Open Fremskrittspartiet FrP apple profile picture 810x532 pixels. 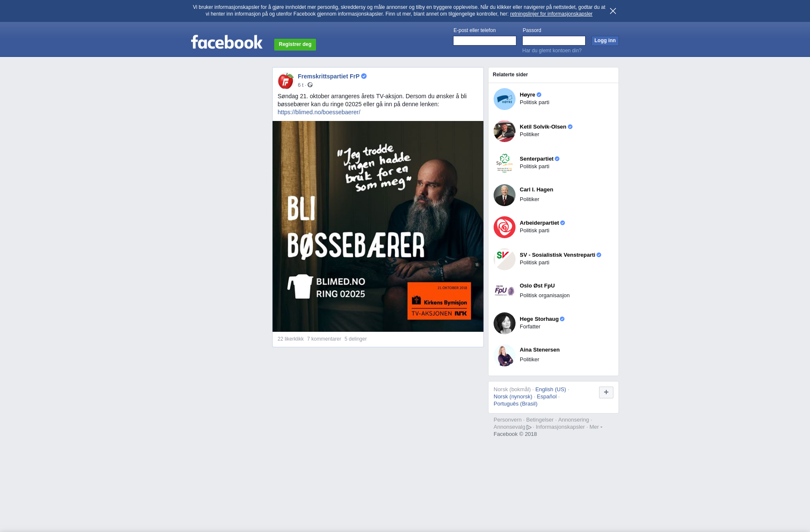pos(286,81)
